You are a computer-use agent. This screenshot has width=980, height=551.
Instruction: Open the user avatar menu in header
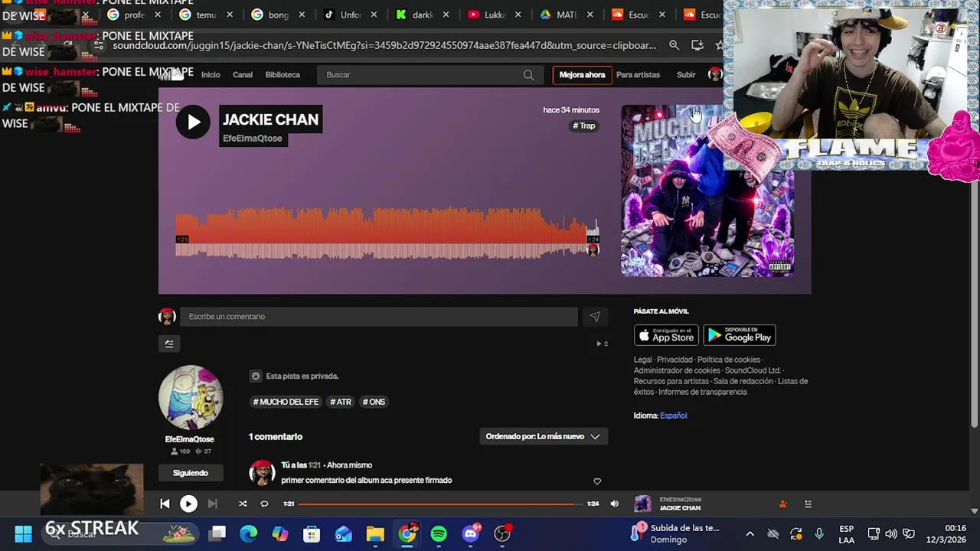[x=715, y=74]
